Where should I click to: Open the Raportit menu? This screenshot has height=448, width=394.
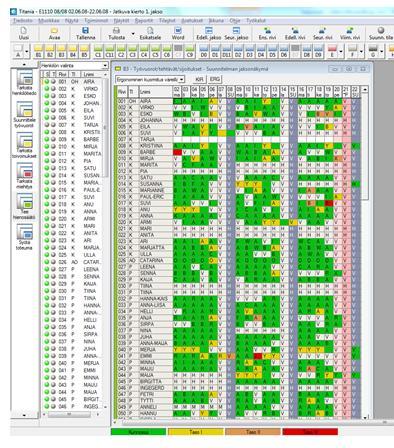(x=144, y=21)
